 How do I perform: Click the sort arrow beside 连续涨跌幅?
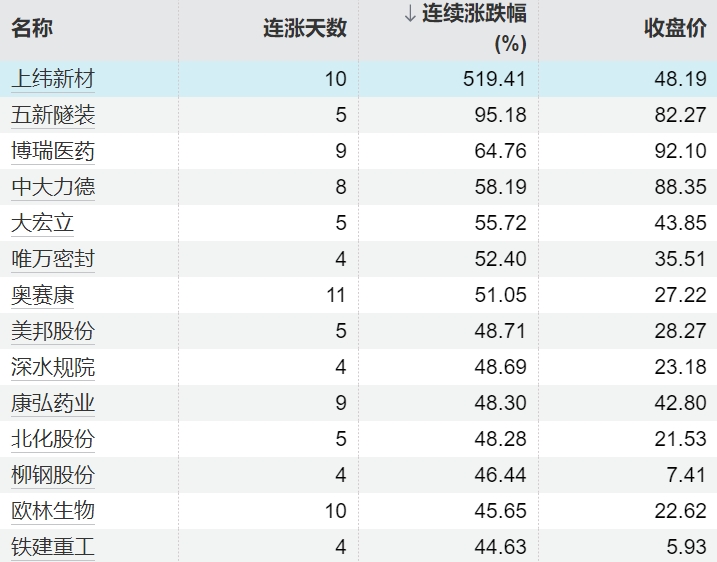tap(409, 14)
